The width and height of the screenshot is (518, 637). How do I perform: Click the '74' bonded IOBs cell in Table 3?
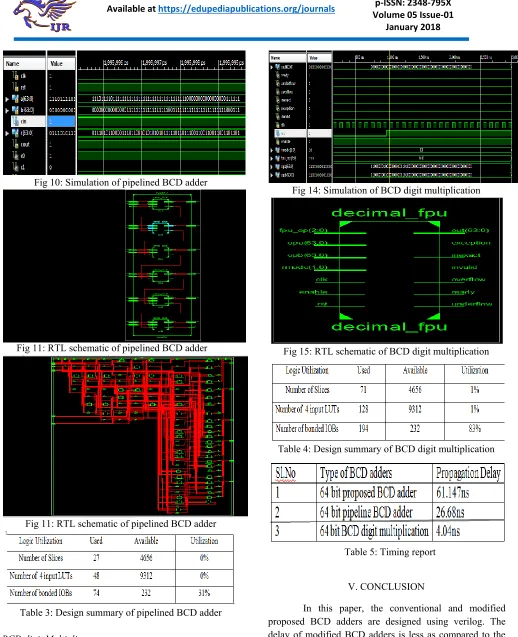pos(96,593)
